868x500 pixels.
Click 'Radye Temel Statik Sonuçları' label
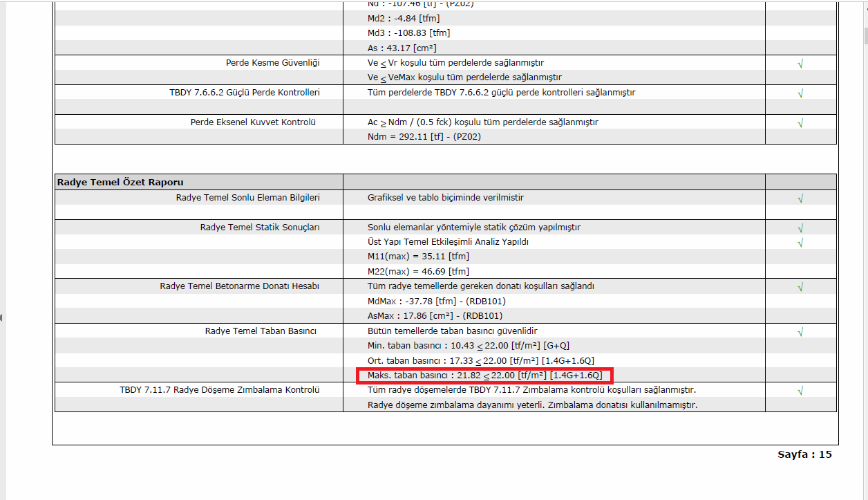(x=260, y=227)
